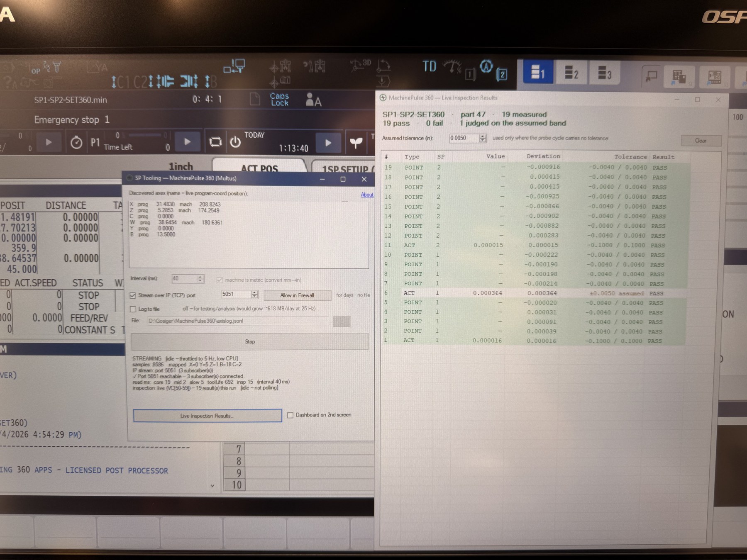
Task: Click the play arrow next to TODAY time
Action: pos(328,143)
